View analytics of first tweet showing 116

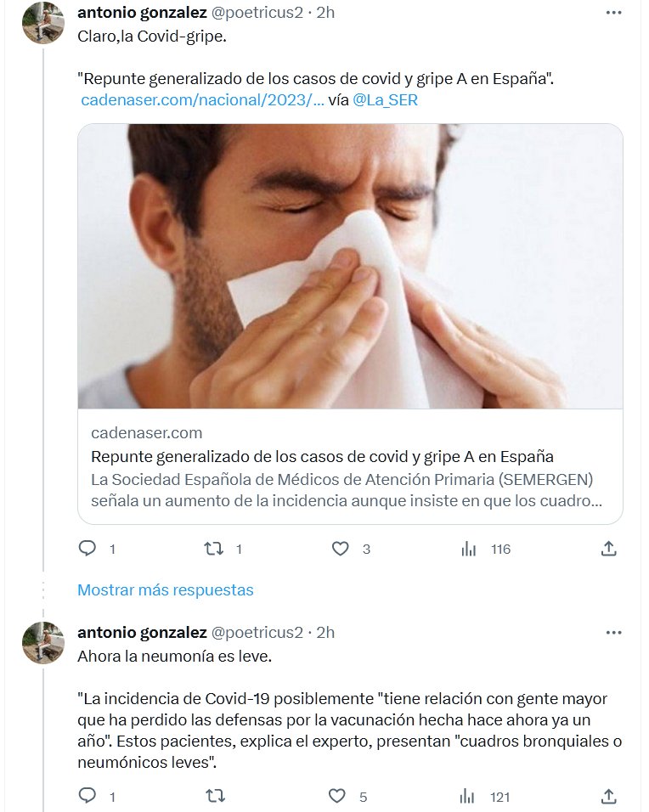coord(469,550)
